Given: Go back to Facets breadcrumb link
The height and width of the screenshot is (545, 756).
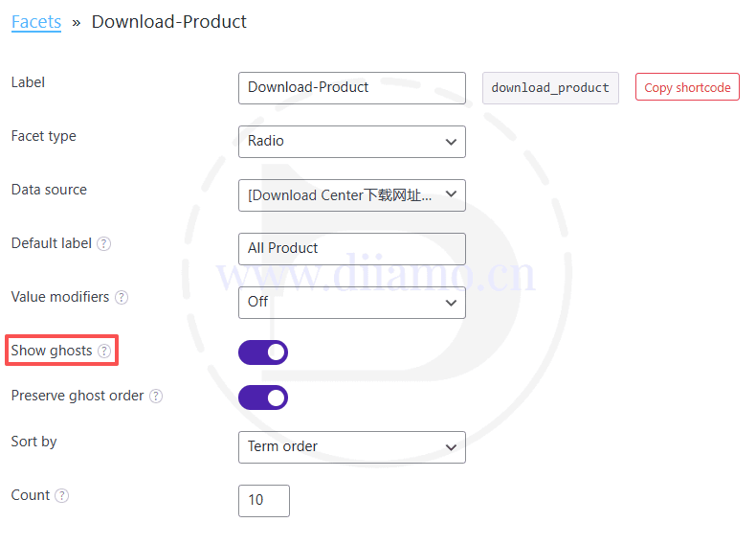Looking at the screenshot, I should (36, 21).
